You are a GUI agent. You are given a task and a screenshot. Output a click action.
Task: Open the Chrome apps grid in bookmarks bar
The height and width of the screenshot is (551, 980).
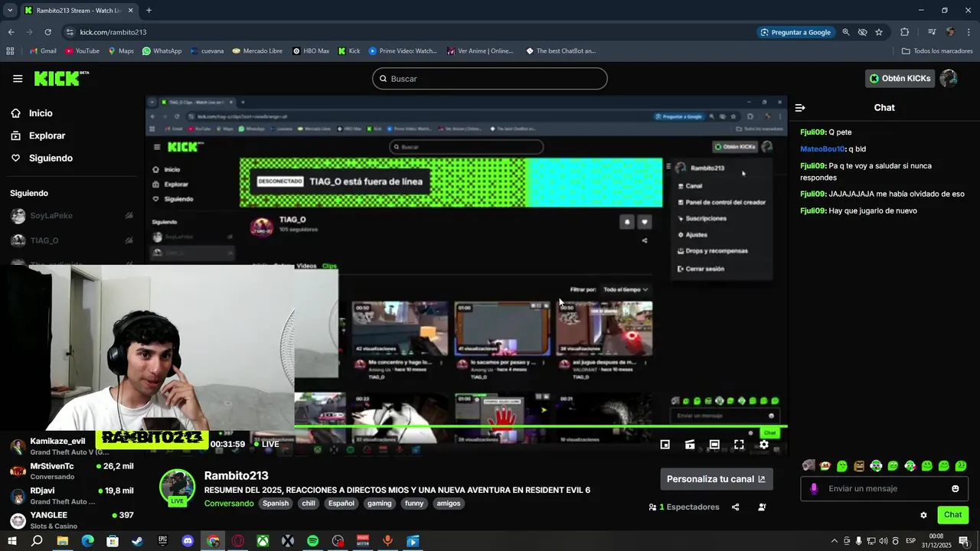10,51
